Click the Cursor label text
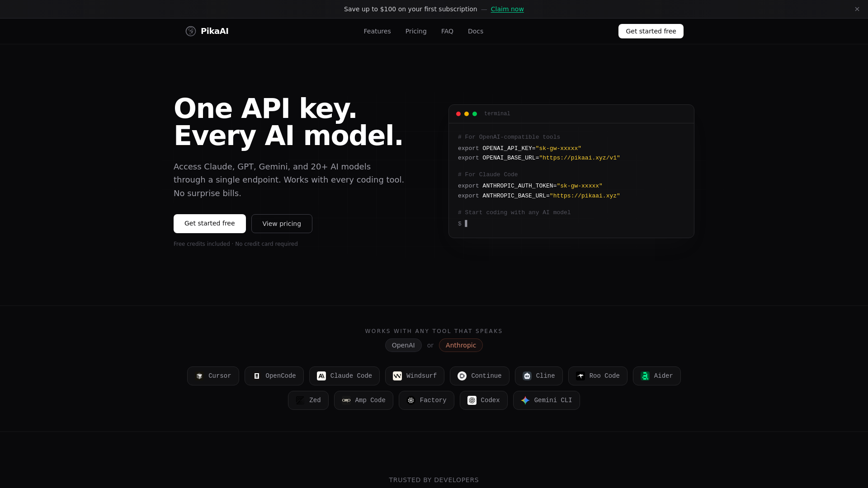The height and width of the screenshot is (488, 868). 220,376
